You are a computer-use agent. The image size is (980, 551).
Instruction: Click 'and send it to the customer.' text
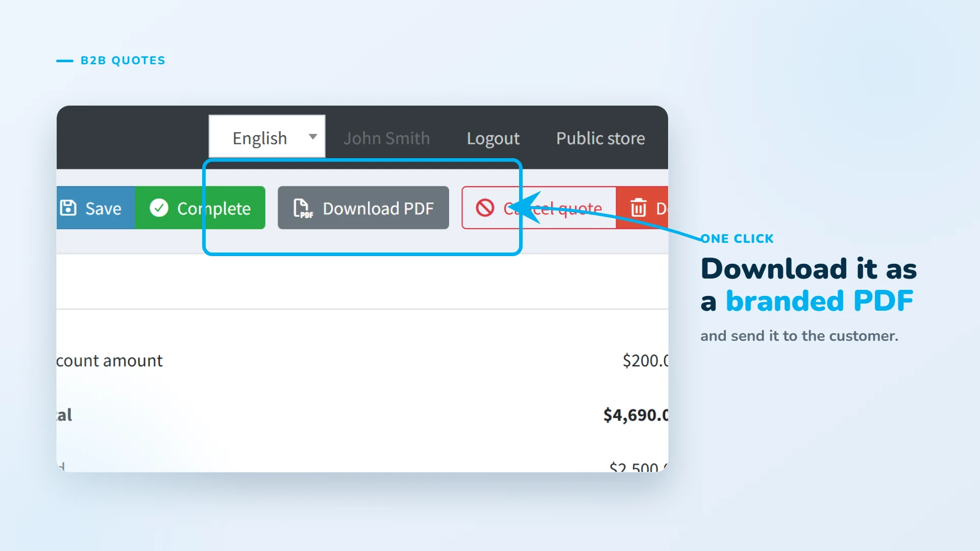pos(799,336)
